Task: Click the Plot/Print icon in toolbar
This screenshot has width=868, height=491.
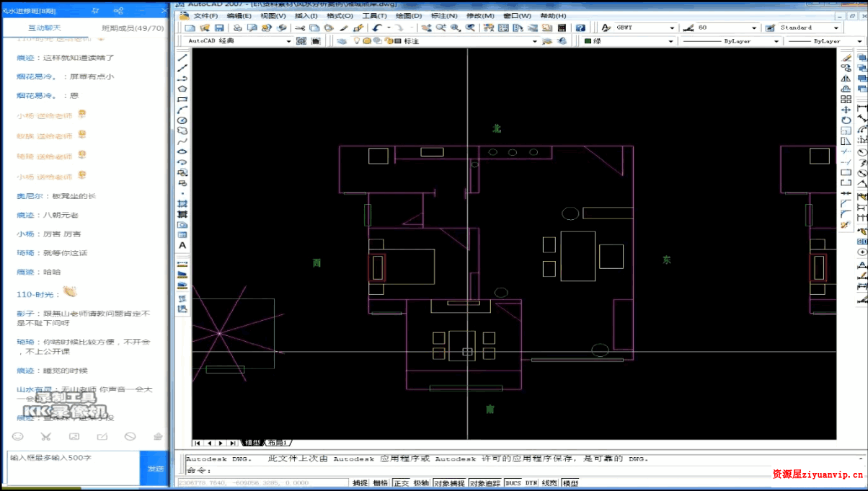Action: tap(238, 28)
